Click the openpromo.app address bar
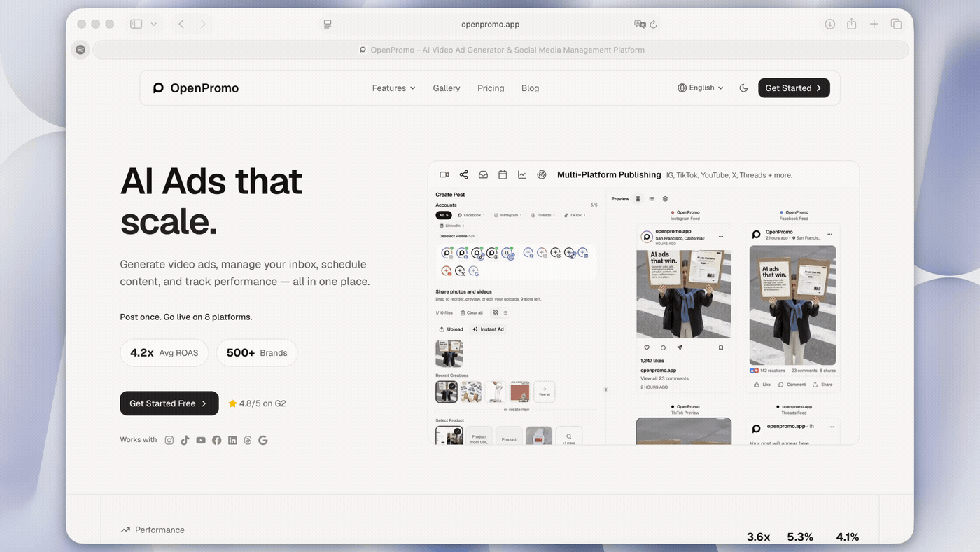This screenshot has width=980, height=552. click(490, 24)
